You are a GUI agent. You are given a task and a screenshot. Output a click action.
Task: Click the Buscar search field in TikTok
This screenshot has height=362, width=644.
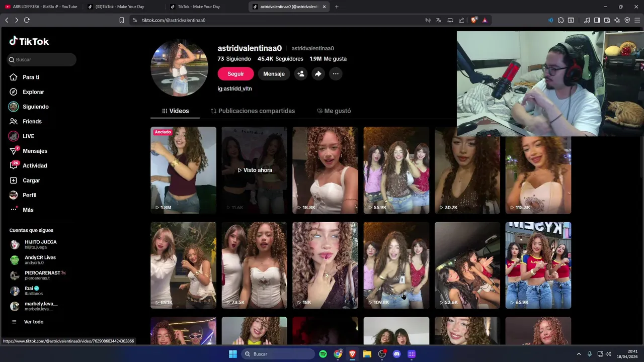coord(42,59)
